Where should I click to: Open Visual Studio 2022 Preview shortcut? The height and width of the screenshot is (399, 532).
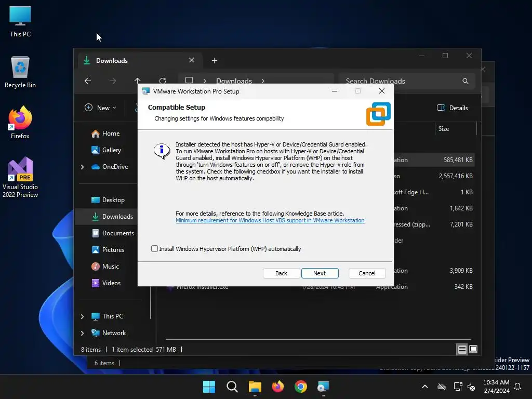click(20, 177)
